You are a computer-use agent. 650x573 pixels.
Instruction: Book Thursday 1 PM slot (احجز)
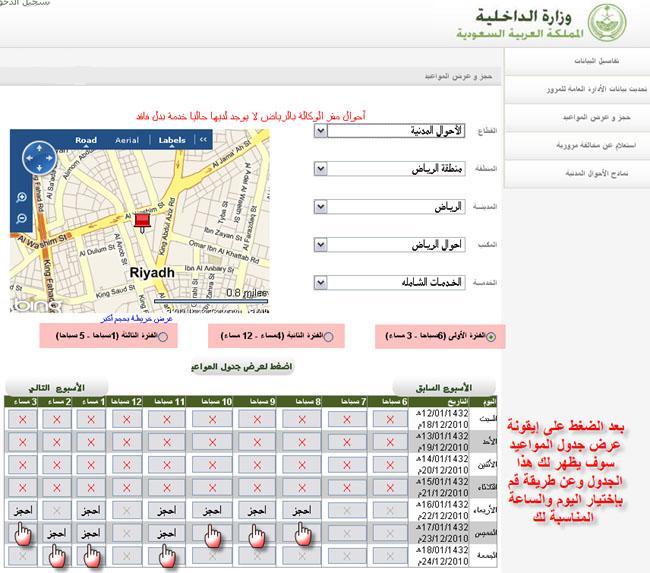91,534
